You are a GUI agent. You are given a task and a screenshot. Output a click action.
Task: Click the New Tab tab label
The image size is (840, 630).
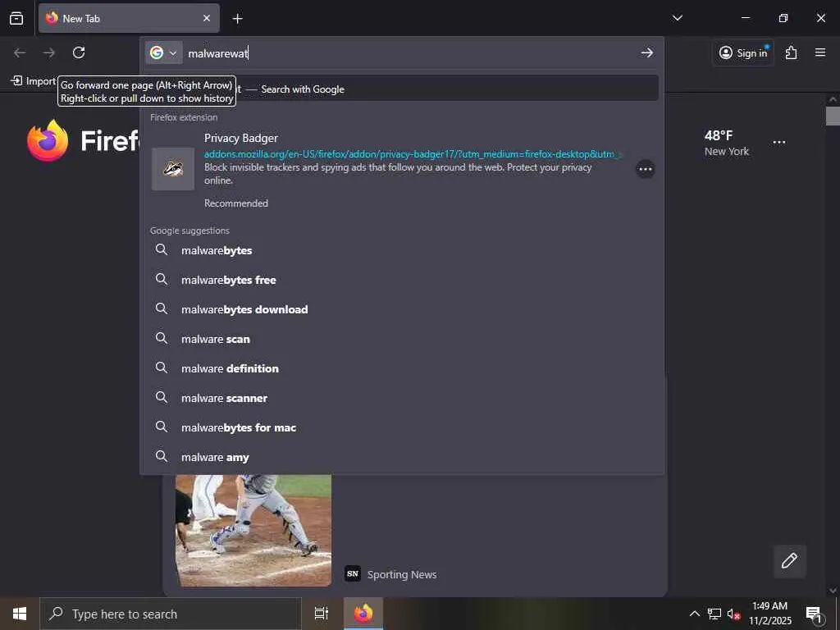point(81,18)
